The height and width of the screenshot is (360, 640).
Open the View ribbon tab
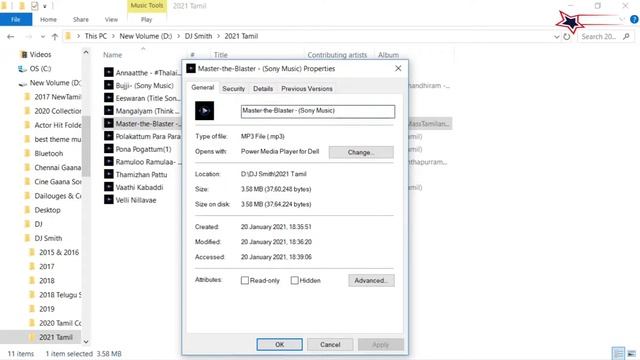[x=111, y=19]
